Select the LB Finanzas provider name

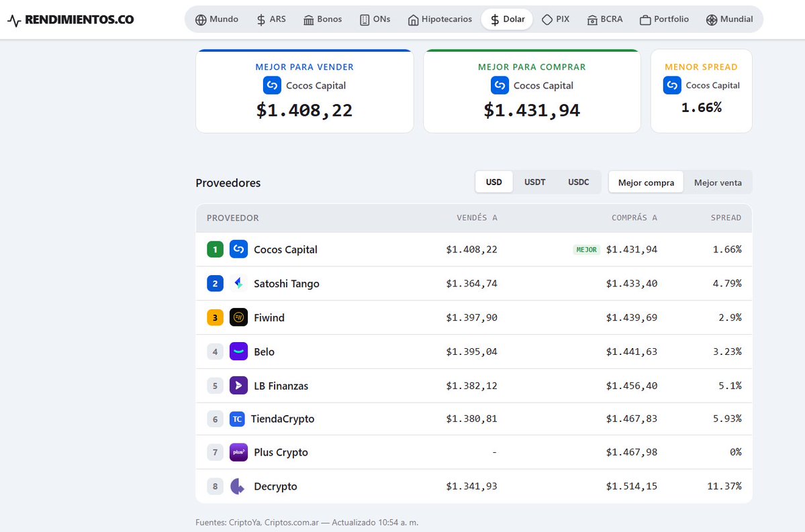point(281,386)
